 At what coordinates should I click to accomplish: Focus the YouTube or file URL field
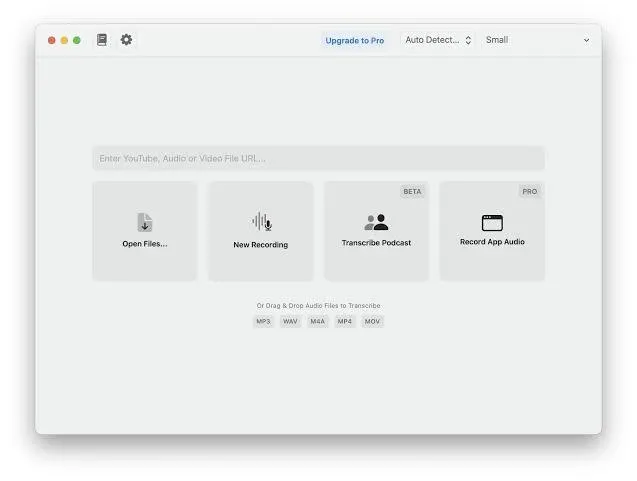[x=318, y=158]
